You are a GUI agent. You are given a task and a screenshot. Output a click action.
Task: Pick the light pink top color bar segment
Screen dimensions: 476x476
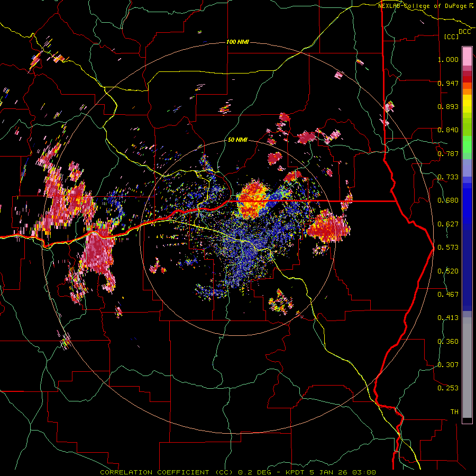(x=467, y=56)
